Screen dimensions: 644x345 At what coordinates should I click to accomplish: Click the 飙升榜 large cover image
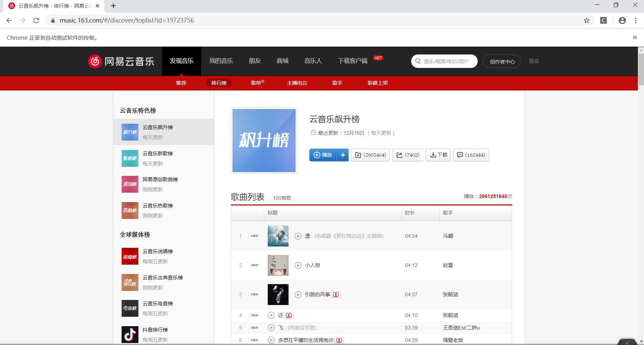[x=264, y=141]
